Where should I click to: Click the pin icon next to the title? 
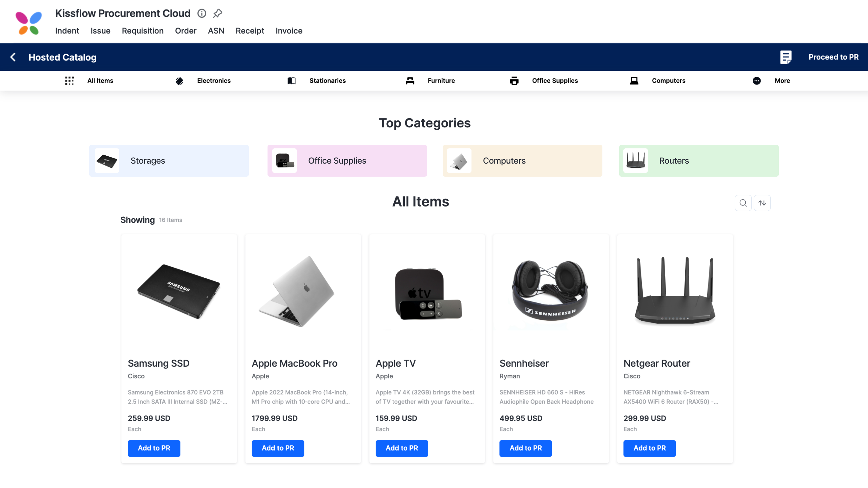pos(218,13)
